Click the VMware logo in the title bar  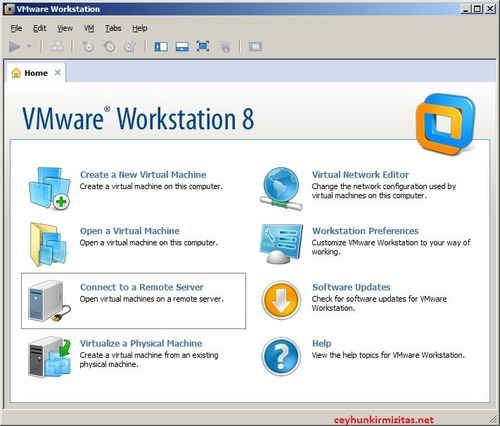(x=9, y=9)
